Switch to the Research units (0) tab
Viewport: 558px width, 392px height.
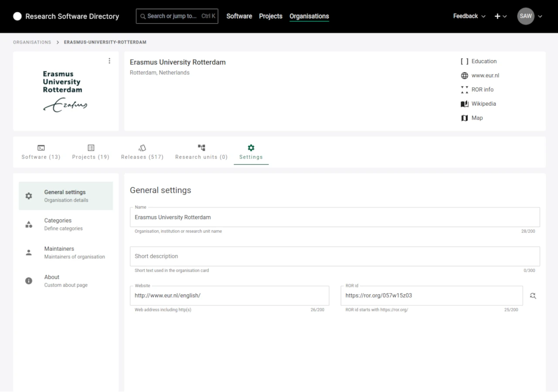[201, 152]
